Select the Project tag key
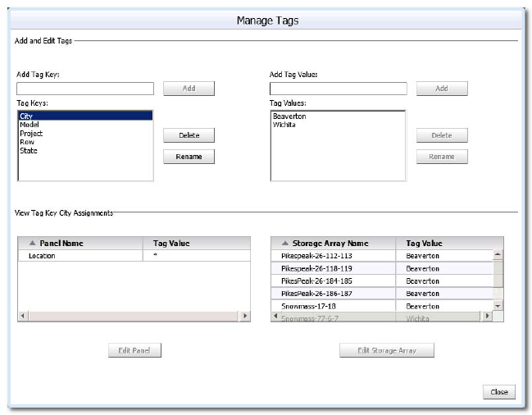The height and width of the screenshot is (415, 532). pos(31,134)
